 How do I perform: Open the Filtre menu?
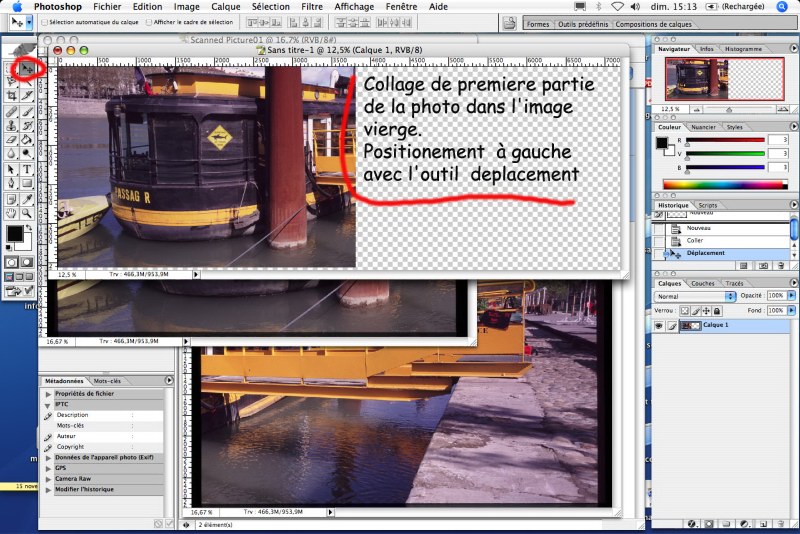click(312, 7)
